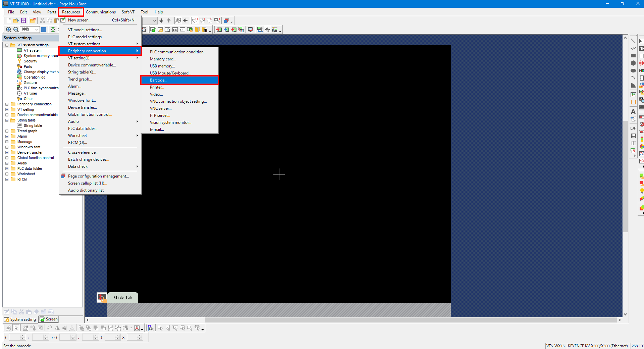Select the straight line drawing tool
This screenshot has width=644, height=349.
pyautogui.click(x=633, y=41)
